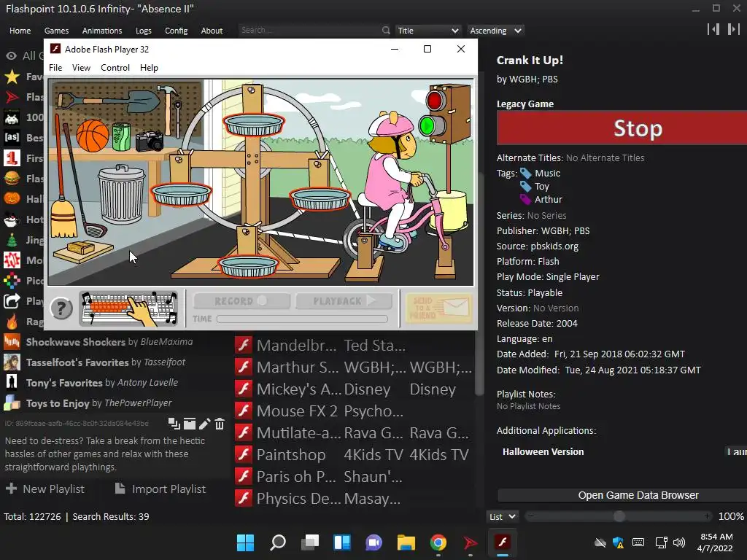Click the Flash Player taskbar icon

pyautogui.click(x=503, y=542)
